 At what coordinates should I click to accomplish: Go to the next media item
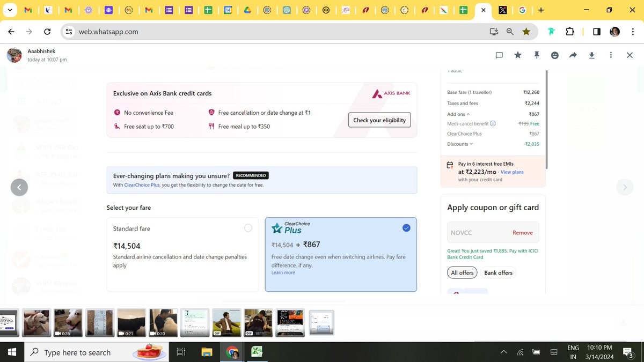click(624, 187)
